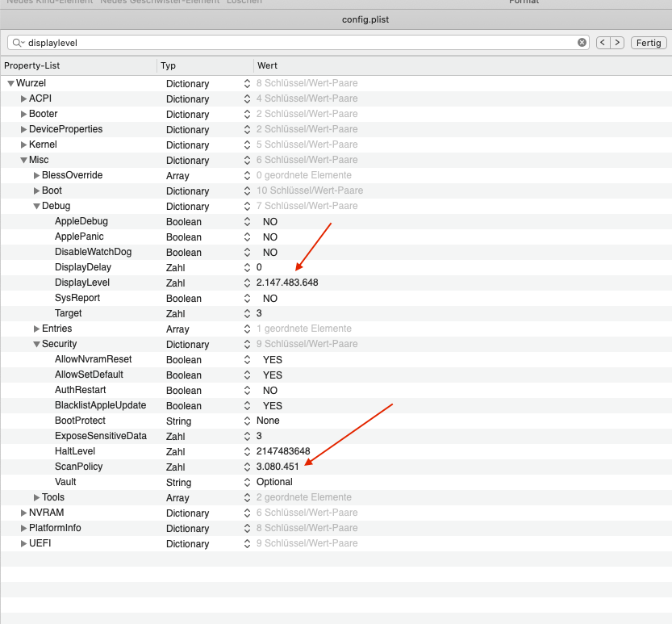
Task: Collapse the Security dictionary
Action: (x=36, y=345)
